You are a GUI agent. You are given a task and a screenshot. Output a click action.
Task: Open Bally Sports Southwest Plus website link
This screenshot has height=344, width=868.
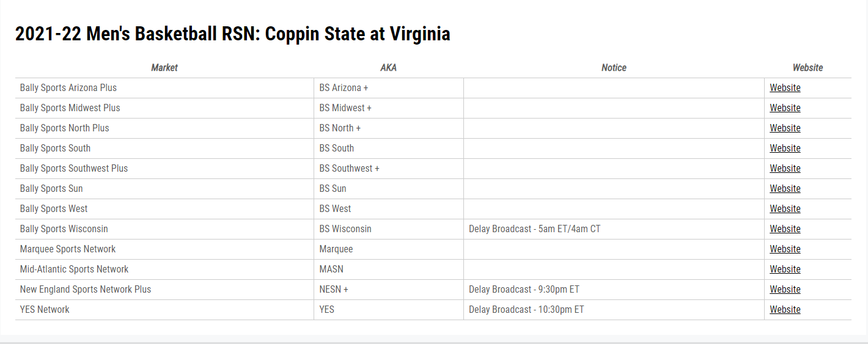tap(785, 168)
